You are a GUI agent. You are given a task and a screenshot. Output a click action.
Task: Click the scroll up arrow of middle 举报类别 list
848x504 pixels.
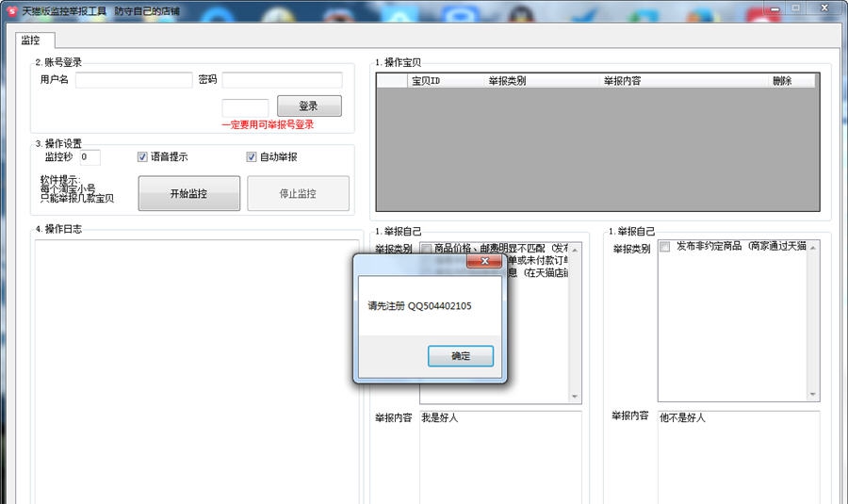click(x=575, y=250)
